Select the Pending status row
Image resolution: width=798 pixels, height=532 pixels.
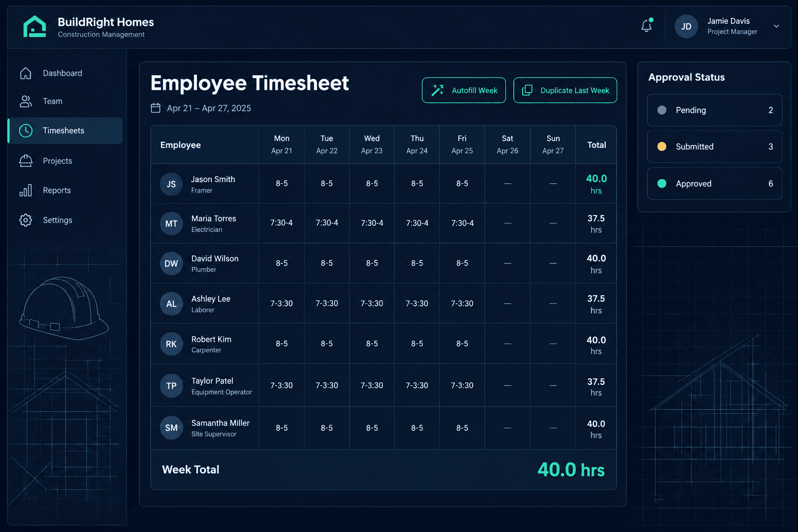714,110
